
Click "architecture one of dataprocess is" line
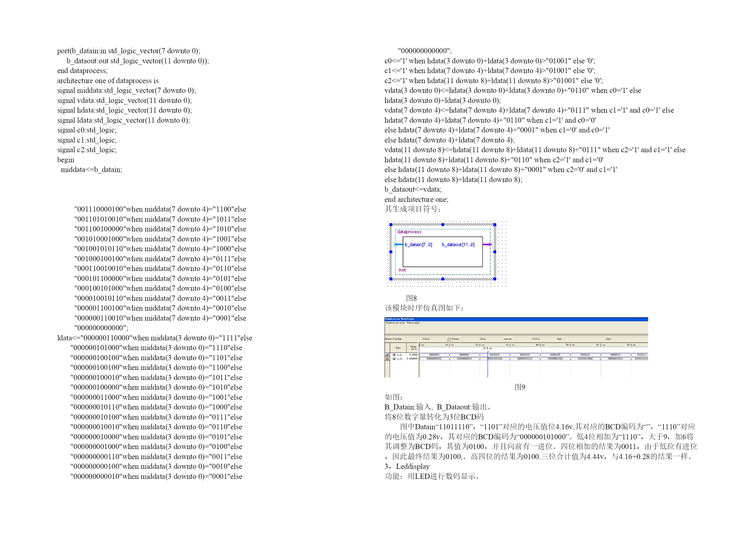pyautogui.click(x=108, y=81)
